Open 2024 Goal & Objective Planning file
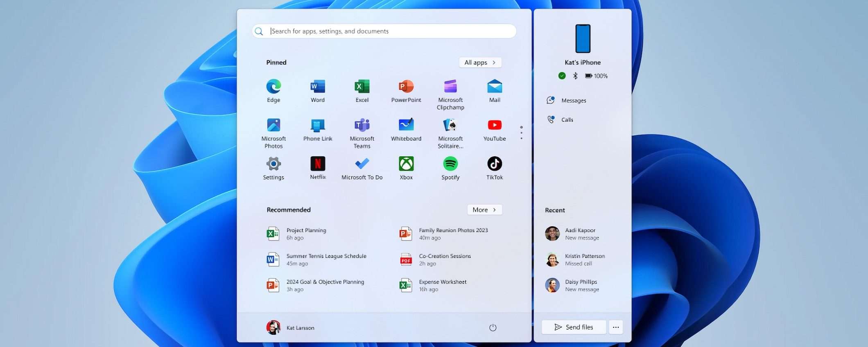Viewport: 868px width, 347px height. click(x=315, y=285)
